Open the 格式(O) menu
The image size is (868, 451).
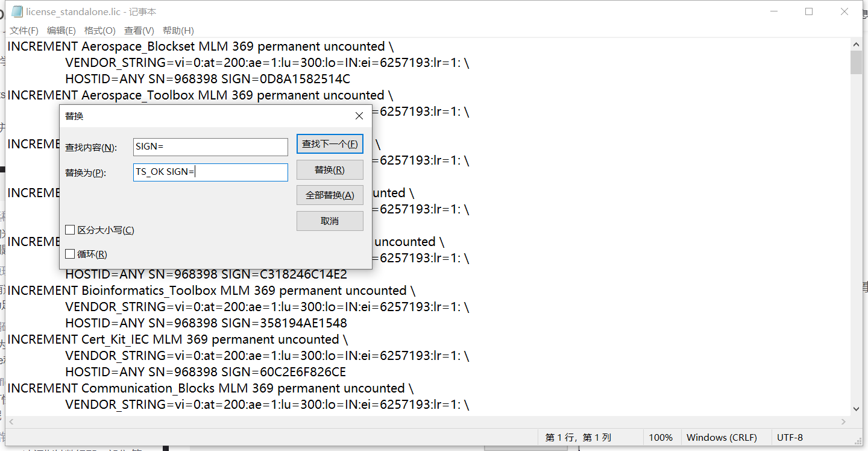tap(99, 30)
